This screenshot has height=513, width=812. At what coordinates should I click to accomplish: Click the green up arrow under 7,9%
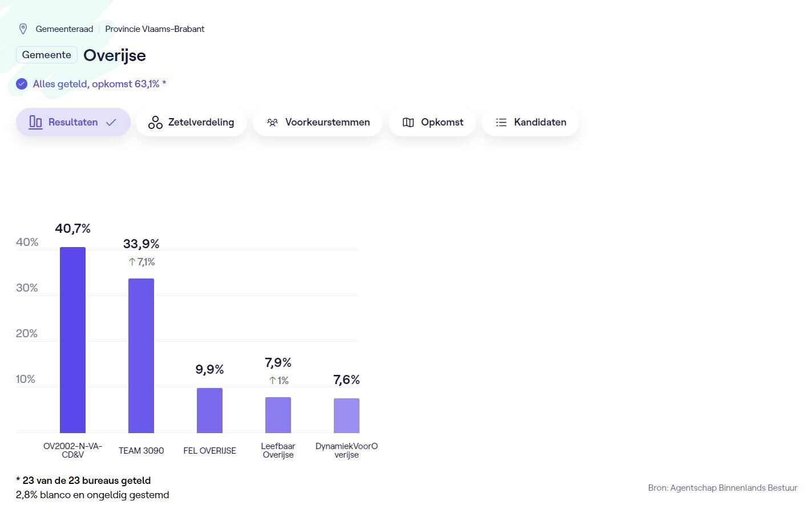click(272, 381)
